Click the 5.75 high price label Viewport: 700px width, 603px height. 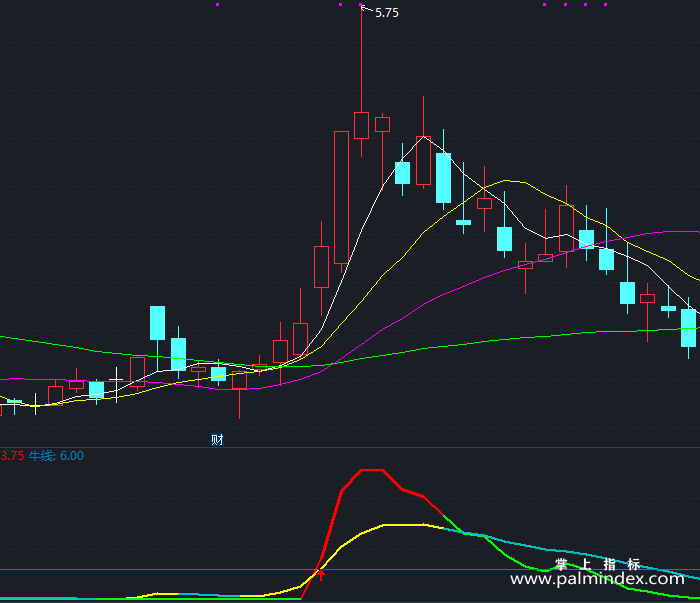pos(387,13)
